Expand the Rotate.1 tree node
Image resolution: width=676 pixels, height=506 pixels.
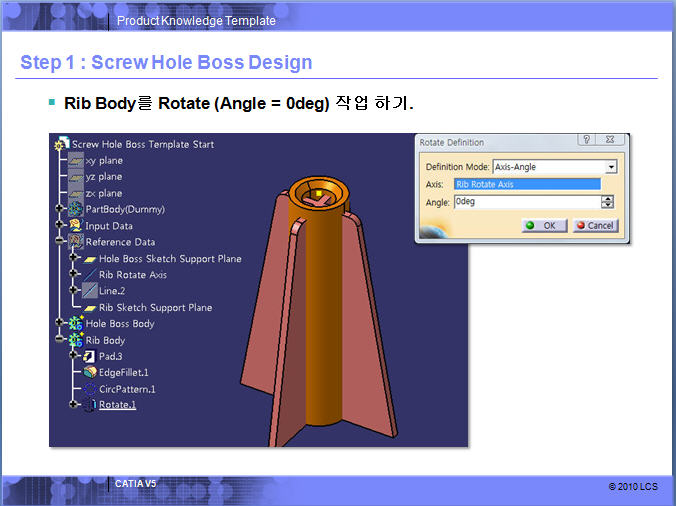(74, 405)
